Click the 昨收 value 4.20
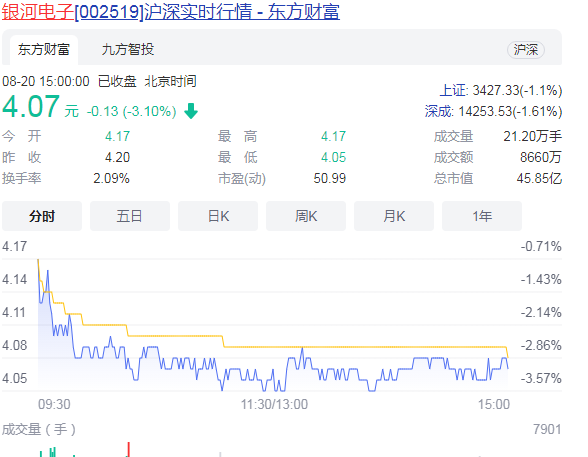Viewport: 588px width, 457px height. coord(117,157)
